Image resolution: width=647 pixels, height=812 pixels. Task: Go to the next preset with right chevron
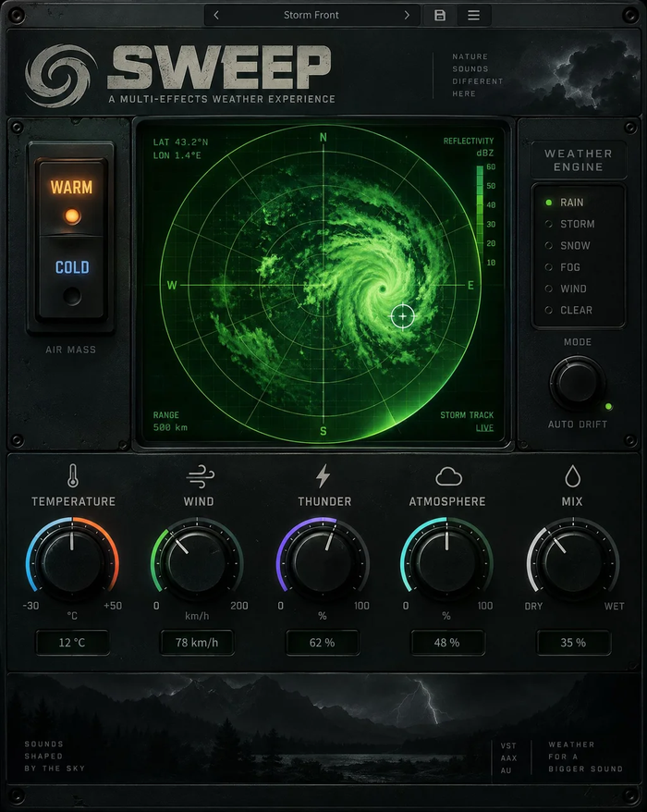[407, 15]
